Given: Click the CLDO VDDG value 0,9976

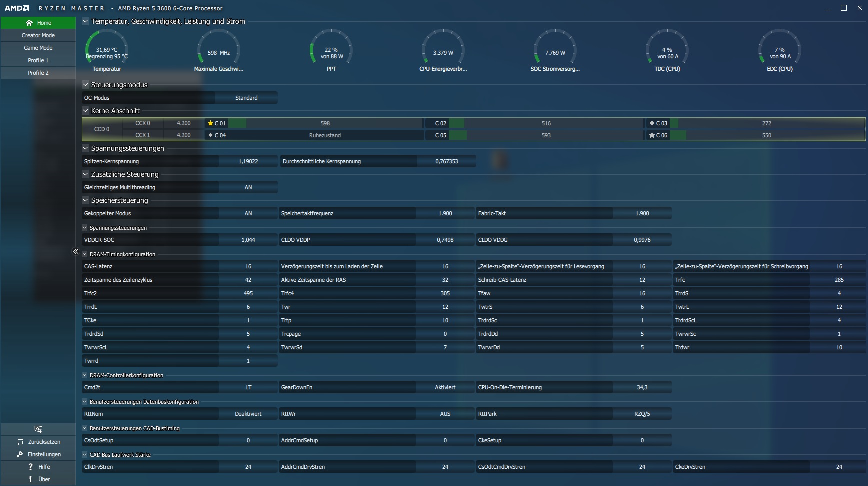Looking at the screenshot, I should click(x=642, y=240).
